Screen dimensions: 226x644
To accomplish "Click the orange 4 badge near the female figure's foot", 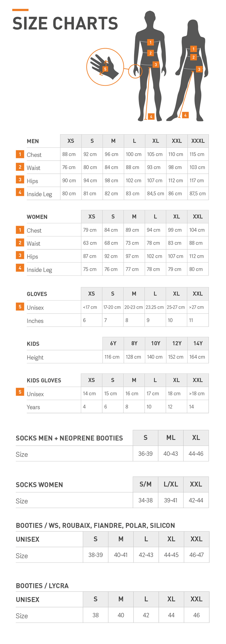I will tap(185, 115).
